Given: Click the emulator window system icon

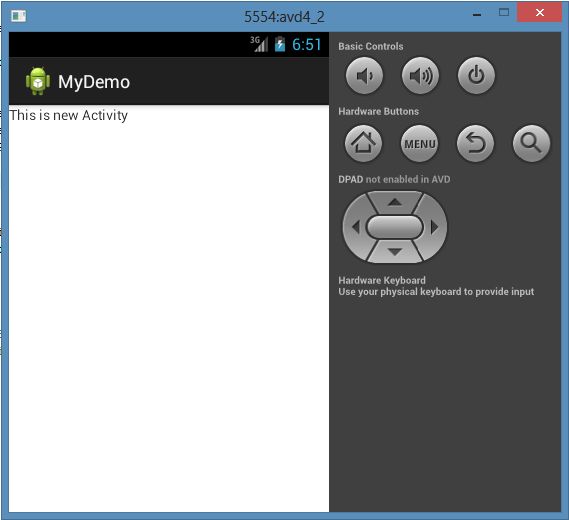Looking at the screenshot, I should point(18,16).
